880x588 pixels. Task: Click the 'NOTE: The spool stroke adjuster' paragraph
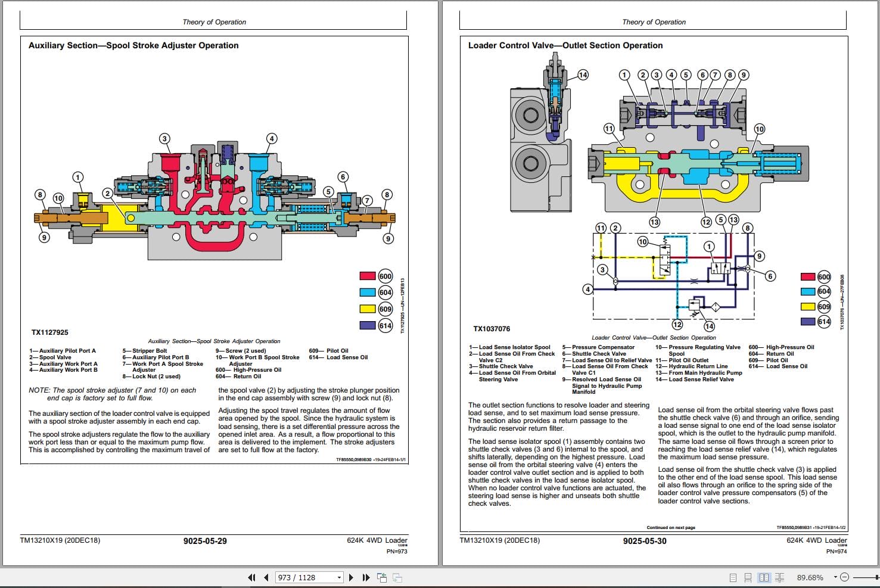click(113, 394)
